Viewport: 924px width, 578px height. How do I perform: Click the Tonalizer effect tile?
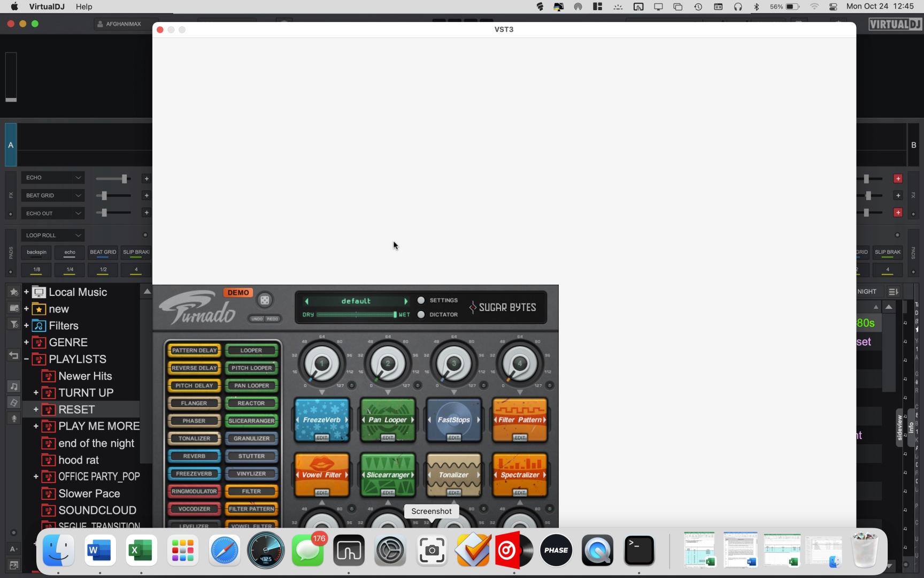click(x=454, y=475)
